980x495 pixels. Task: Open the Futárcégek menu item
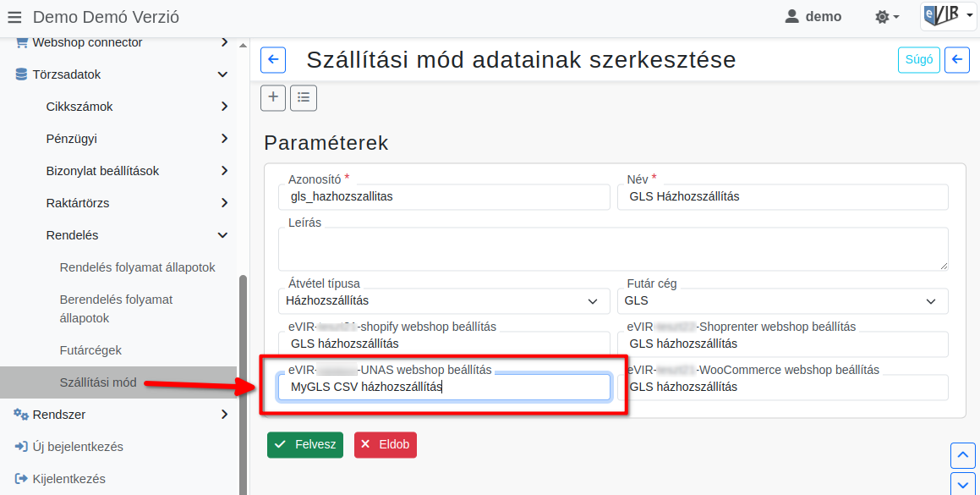point(90,350)
